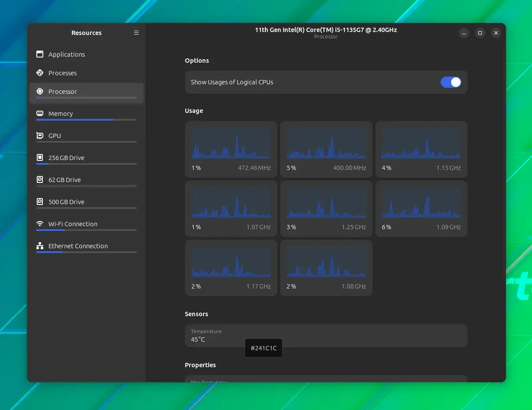Click the Wi-Fi Connection usage bar
The height and width of the screenshot is (410, 532).
[87, 230]
